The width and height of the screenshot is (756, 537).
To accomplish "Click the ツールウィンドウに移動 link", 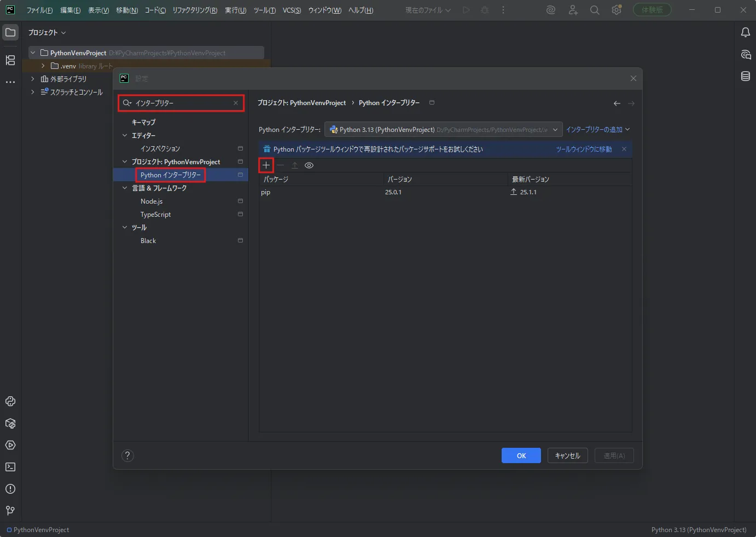I will pos(584,149).
